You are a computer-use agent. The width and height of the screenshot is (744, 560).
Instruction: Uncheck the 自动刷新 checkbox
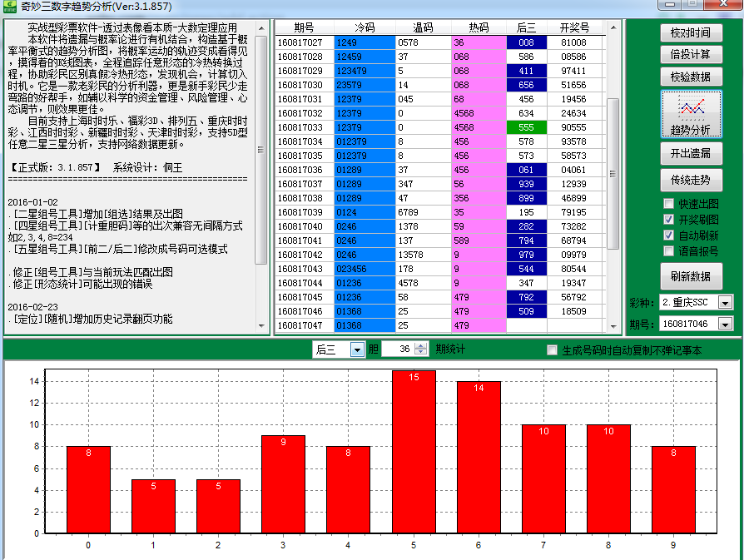pos(668,235)
